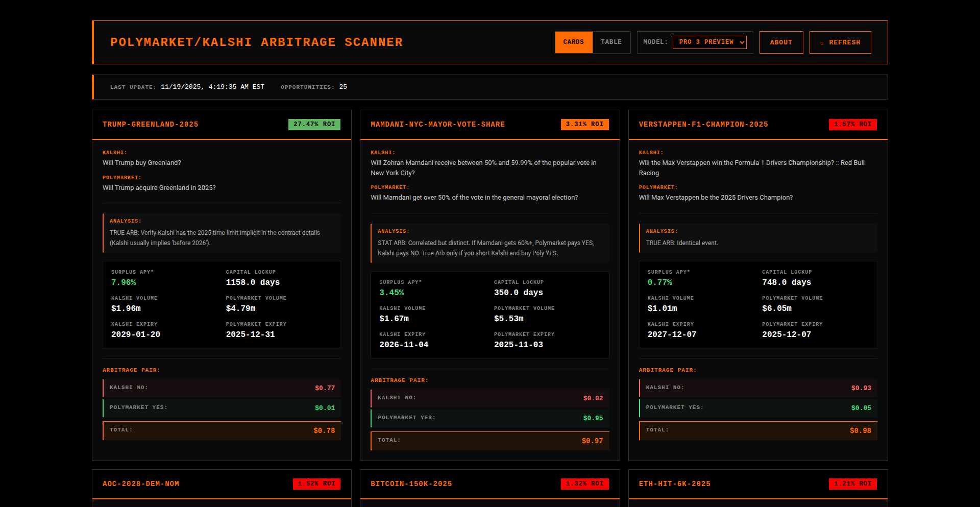Click Polymarket question about Verstappen Drivers Champion

(x=715, y=198)
